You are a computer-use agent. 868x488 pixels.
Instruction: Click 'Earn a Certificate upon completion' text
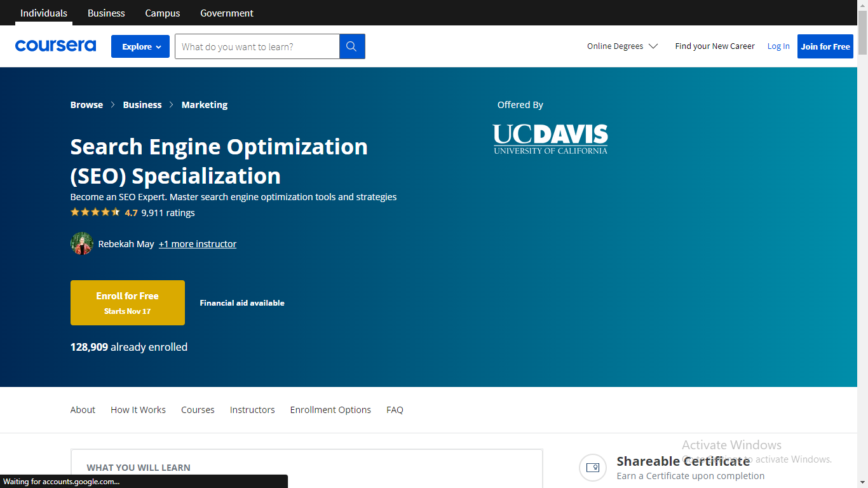691,476
